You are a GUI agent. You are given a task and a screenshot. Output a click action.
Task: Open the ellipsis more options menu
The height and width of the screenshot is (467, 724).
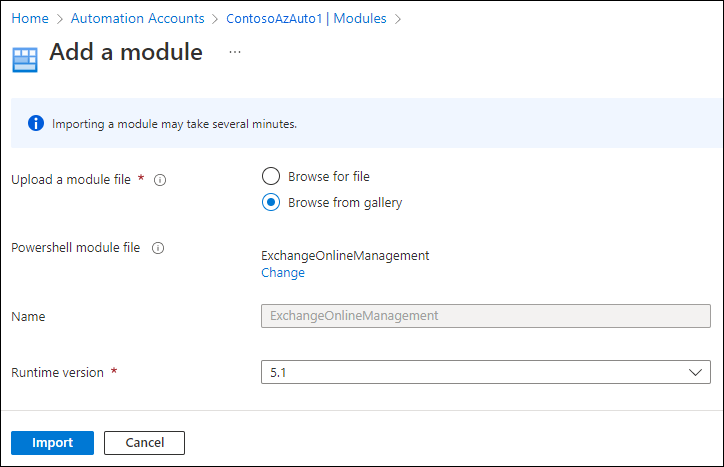pos(235,52)
